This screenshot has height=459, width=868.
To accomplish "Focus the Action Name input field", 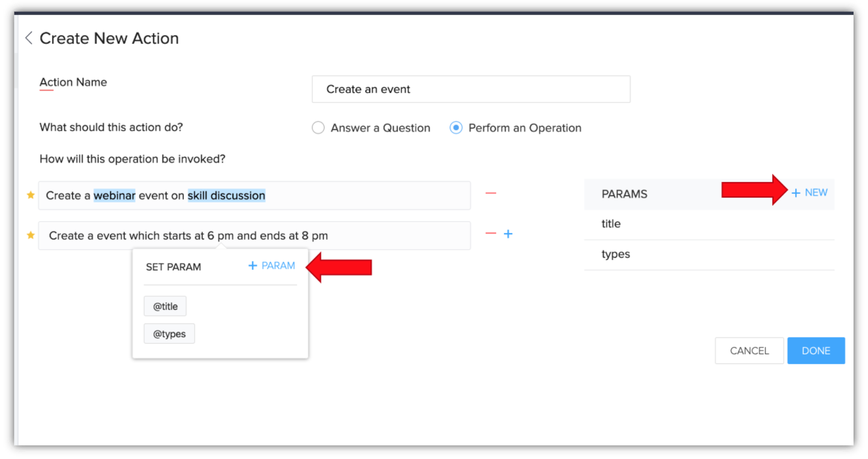I will point(471,89).
